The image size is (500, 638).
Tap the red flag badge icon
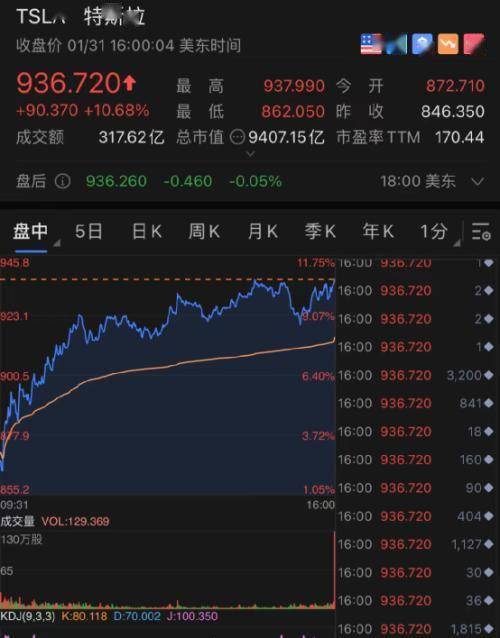473,44
